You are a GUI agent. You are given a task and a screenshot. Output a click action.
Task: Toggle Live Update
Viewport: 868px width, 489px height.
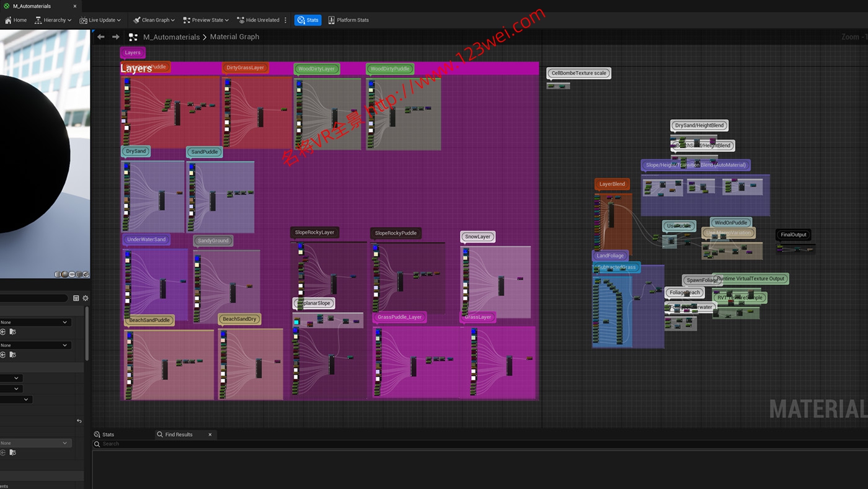100,20
